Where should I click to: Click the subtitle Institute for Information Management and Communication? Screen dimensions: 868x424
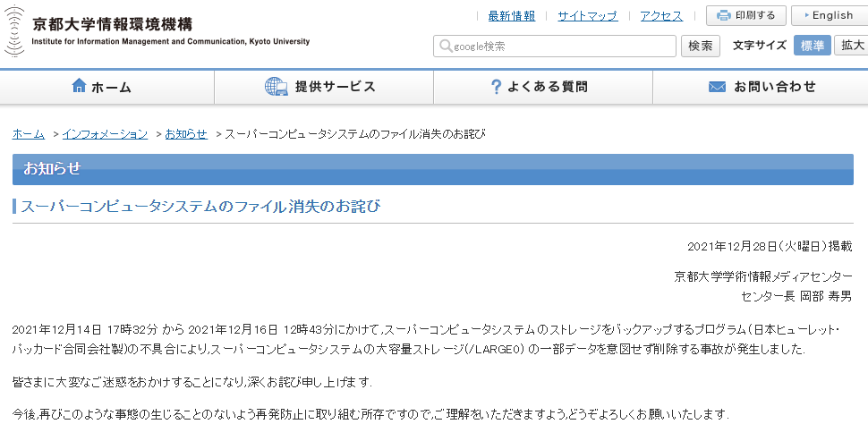pos(171,41)
